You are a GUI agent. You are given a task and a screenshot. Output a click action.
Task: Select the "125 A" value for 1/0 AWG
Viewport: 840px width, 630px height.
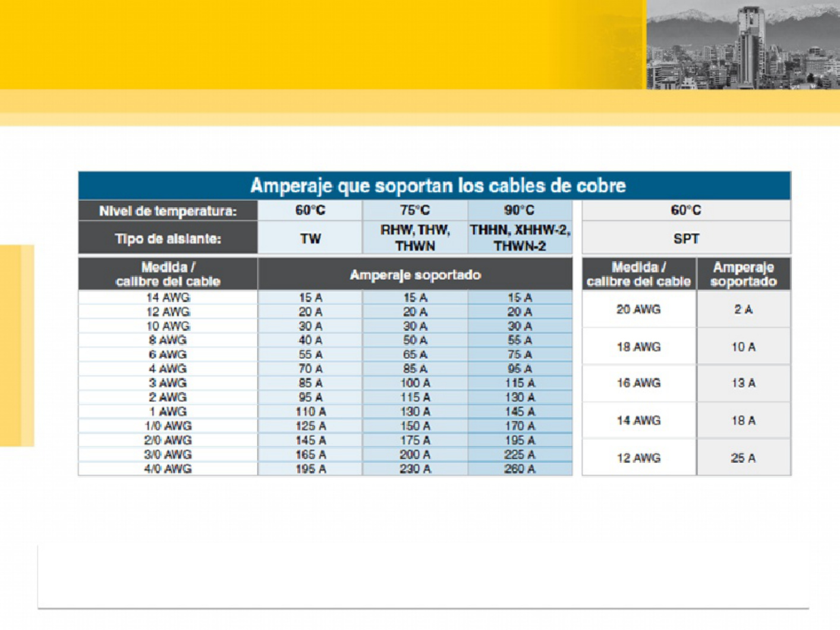point(310,426)
